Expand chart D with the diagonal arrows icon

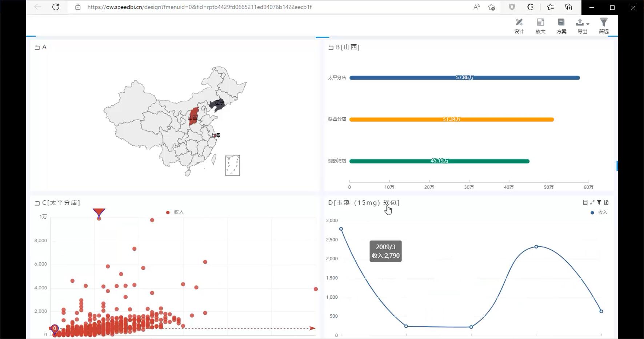pos(592,202)
